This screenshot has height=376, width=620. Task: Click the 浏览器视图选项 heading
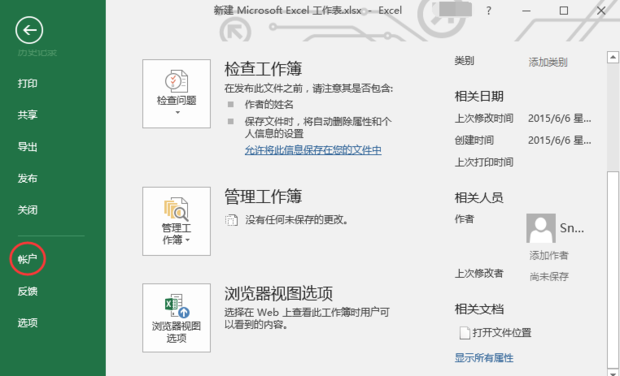point(278,293)
